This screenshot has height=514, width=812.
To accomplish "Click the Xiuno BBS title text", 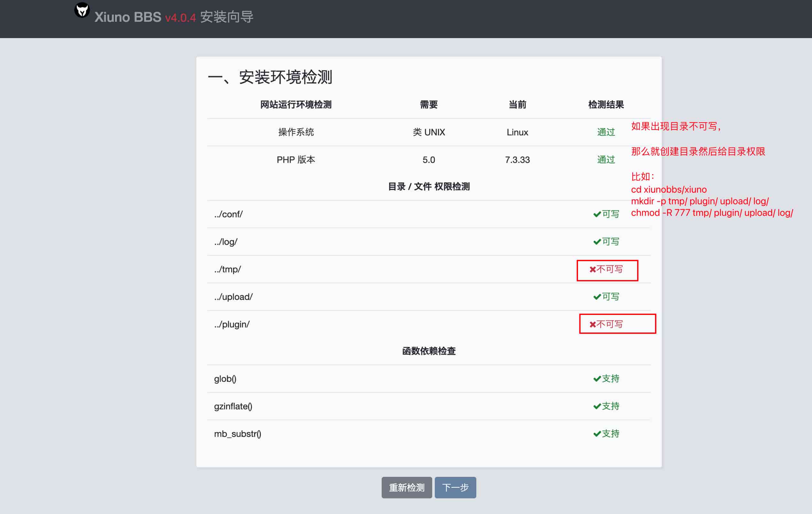I will pyautogui.click(x=128, y=17).
